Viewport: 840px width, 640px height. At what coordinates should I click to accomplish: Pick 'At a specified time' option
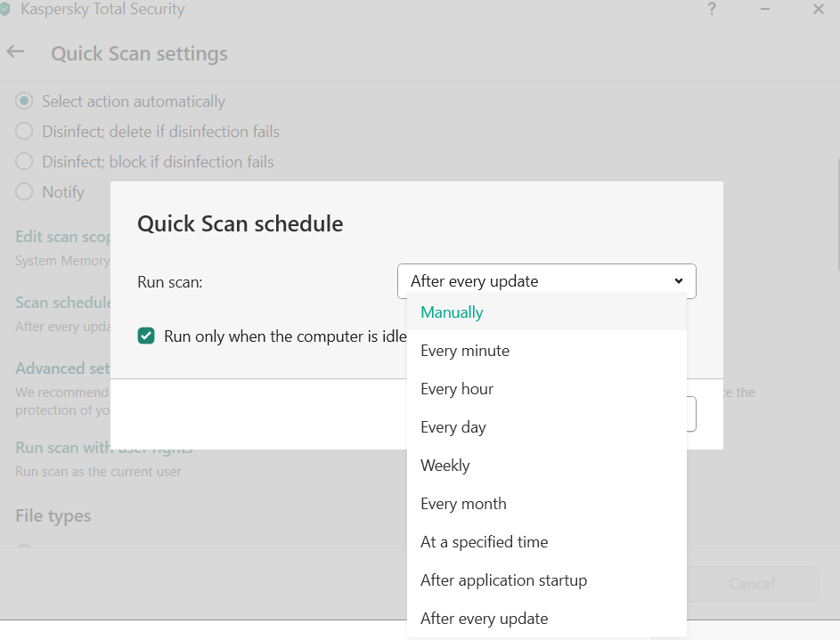pyautogui.click(x=546, y=541)
